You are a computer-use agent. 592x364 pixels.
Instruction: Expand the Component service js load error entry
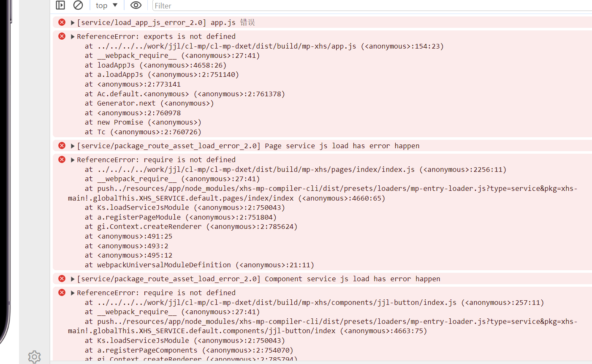[x=73, y=279]
